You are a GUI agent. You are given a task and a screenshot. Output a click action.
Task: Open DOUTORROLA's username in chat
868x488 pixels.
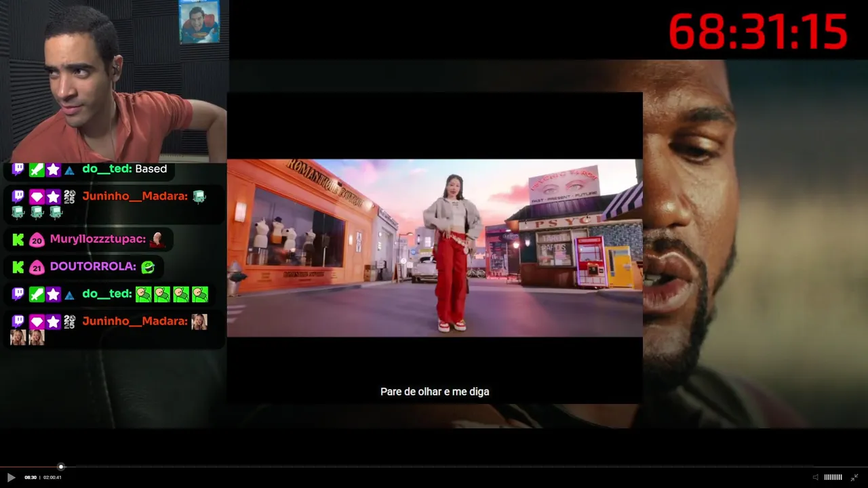click(x=93, y=266)
